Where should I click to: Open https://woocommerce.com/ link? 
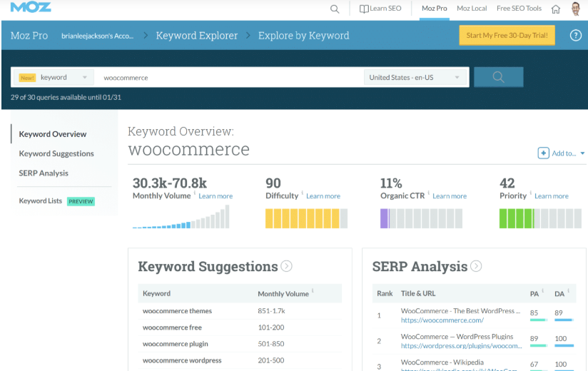pyautogui.click(x=442, y=320)
